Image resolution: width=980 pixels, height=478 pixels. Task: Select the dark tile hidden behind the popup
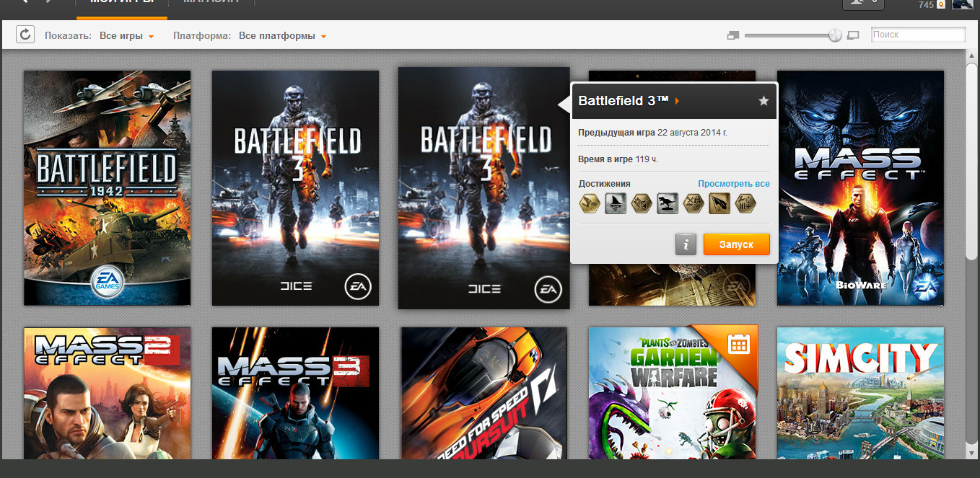tap(672, 285)
